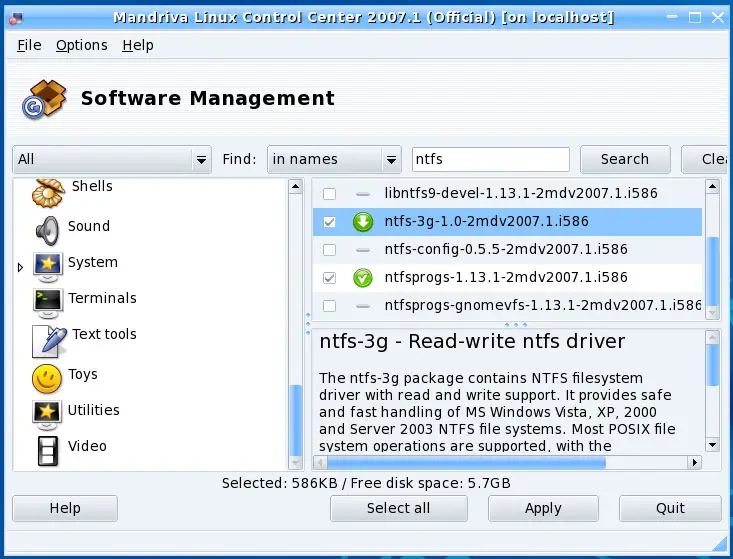This screenshot has height=559, width=733.
Task: Click the ntfs search text field
Action: (491, 159)
